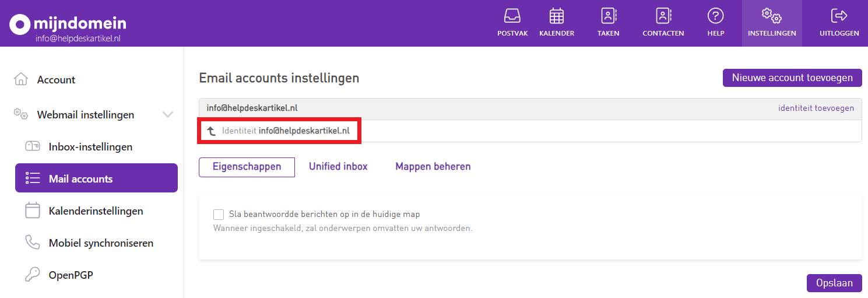Open the Postvak inbox icon

[x=512, y=16]
